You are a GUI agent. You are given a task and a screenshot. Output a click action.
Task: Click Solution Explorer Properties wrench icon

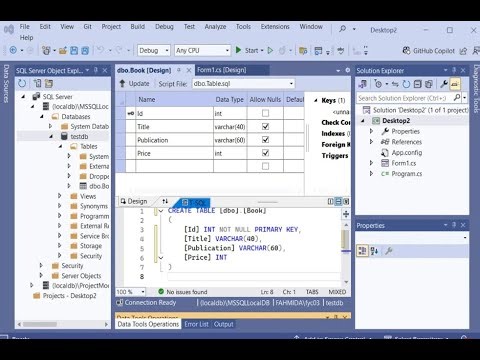tap(444, 84)
